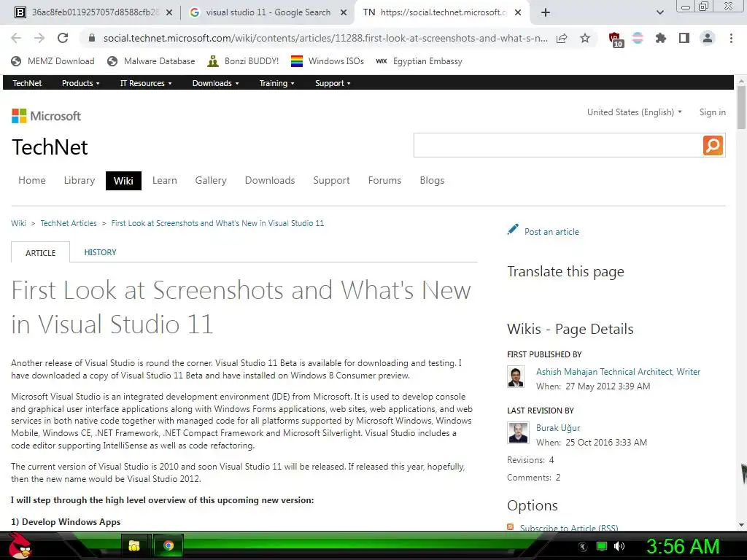Switch to the 36ac8feb tab
Viewport: 747px width, 560px height.
(x=94, y=12)
